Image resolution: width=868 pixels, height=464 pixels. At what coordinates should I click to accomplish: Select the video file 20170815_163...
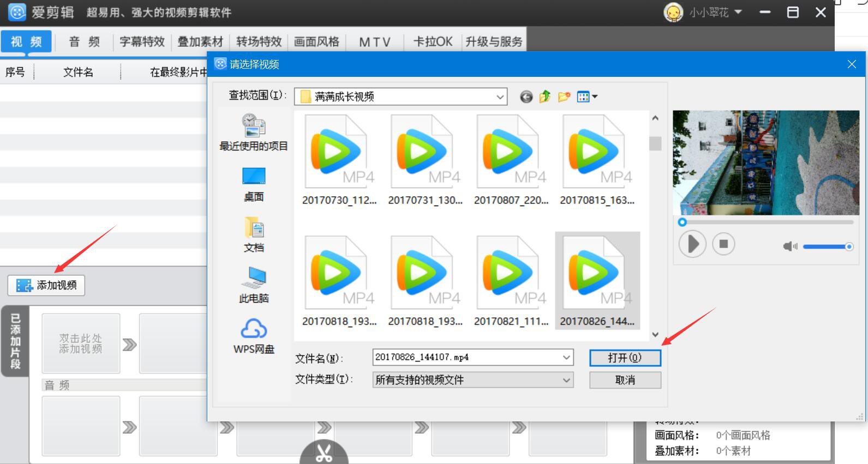597,160
